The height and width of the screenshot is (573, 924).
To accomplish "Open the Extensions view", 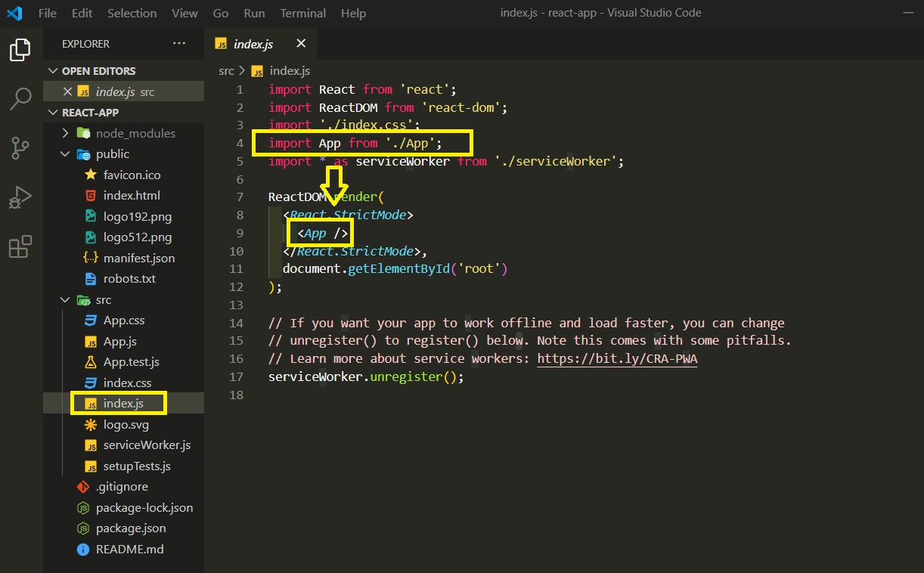I will 20,247.
